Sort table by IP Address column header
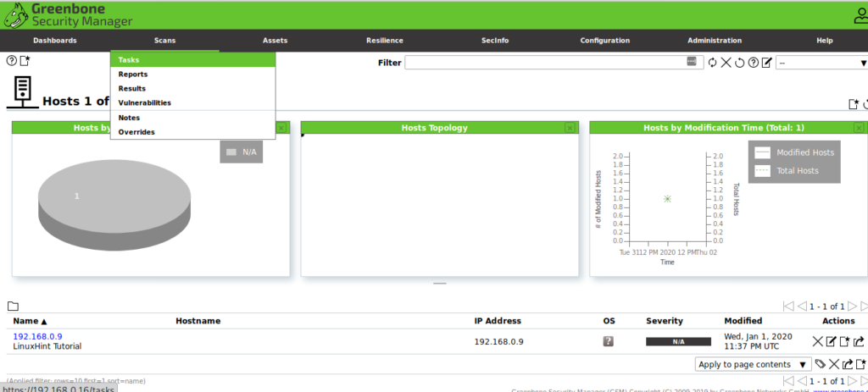Image resolution: width=868 pixels, height=392 pixels. click(x=498, y=321)
